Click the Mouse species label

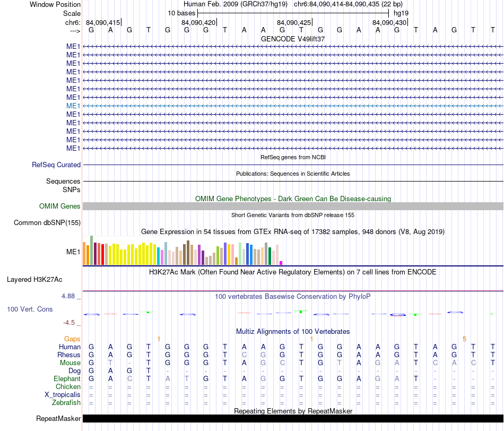click(x=70, y=363)
